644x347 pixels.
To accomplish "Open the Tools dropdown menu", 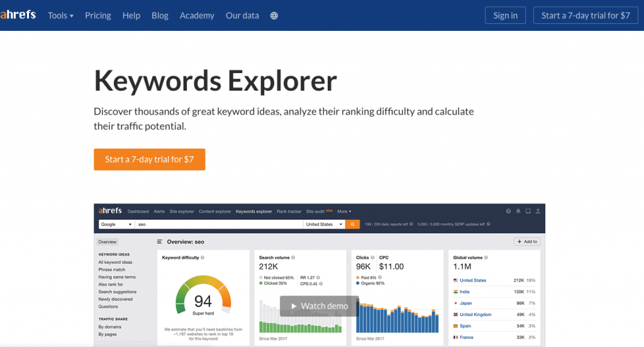I will 60,16.
